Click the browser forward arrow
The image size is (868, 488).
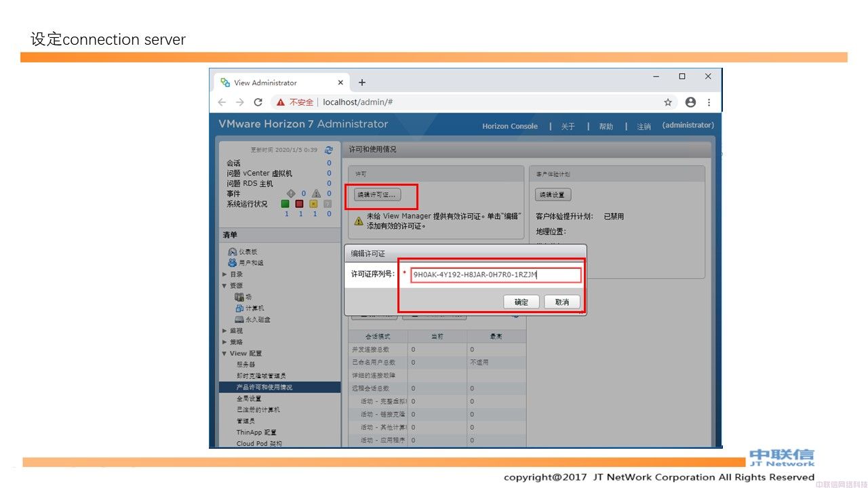(x=239, y=102)
